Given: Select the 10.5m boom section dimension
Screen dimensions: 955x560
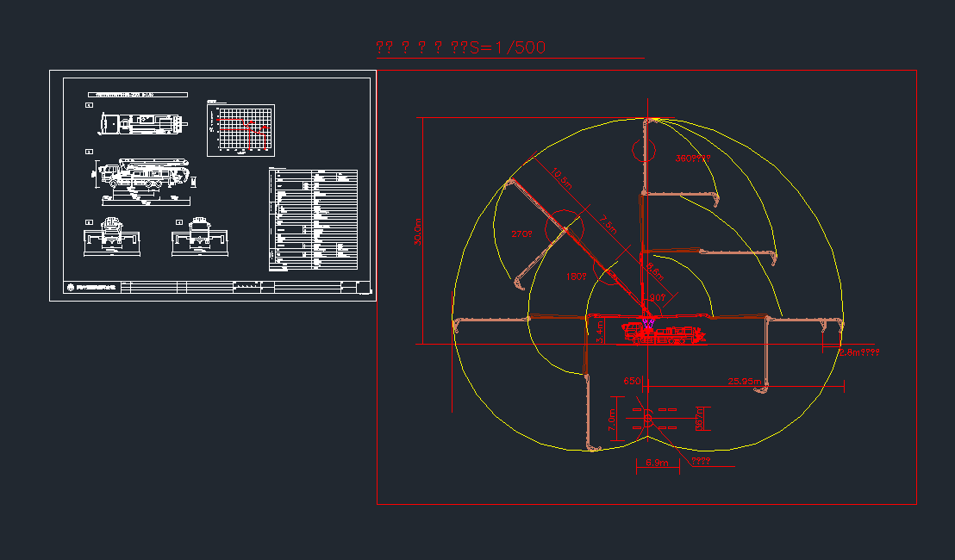Looking at the screenshot, I should pos(562,178).
